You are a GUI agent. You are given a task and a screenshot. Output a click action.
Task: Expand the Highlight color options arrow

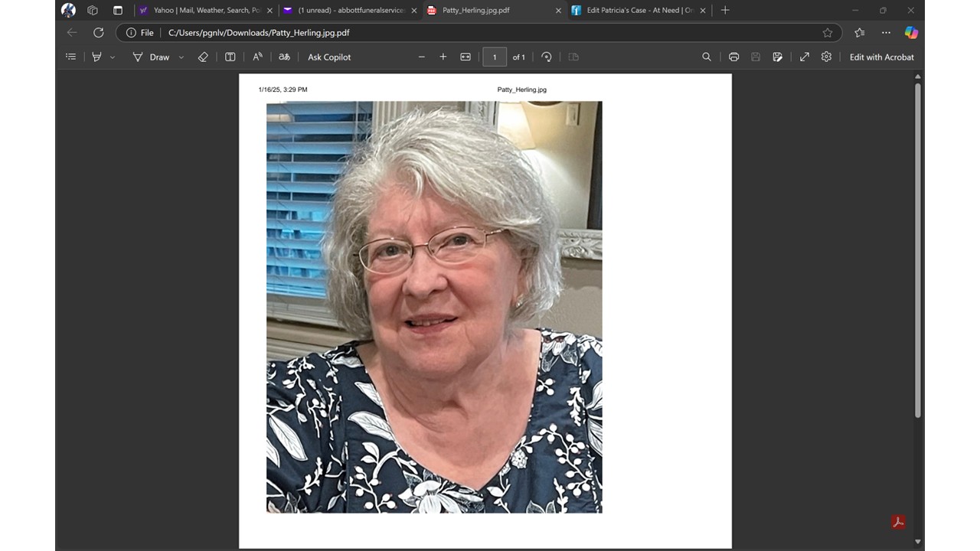[x=113, y=57]
